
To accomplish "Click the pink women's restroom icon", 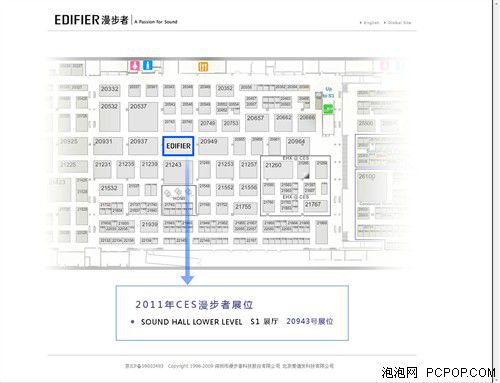I will (x=134, y=65).
